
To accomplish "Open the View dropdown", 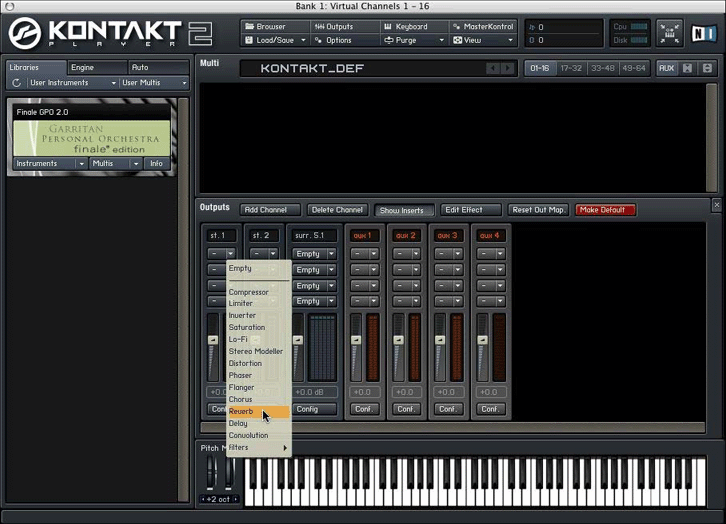I will (x=483, y=40).
